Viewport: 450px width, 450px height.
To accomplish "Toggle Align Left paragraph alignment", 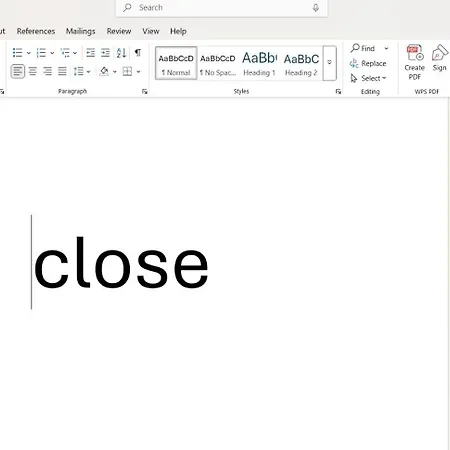I will 18,71.
